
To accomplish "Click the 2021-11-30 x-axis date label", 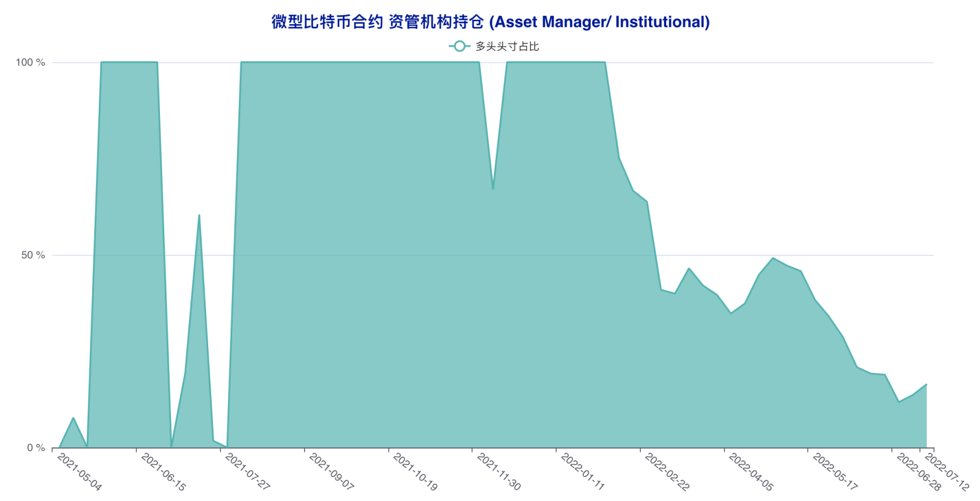I will (499, 472).
